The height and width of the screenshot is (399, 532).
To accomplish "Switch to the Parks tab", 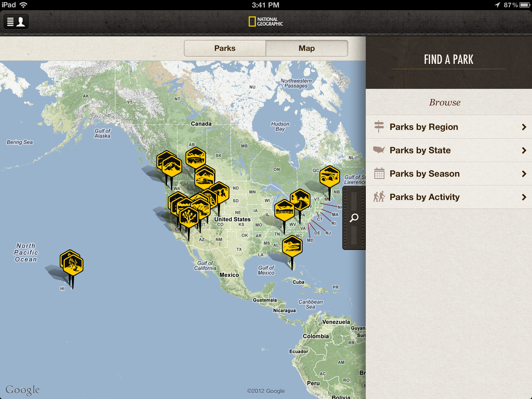I will [224, 48].
